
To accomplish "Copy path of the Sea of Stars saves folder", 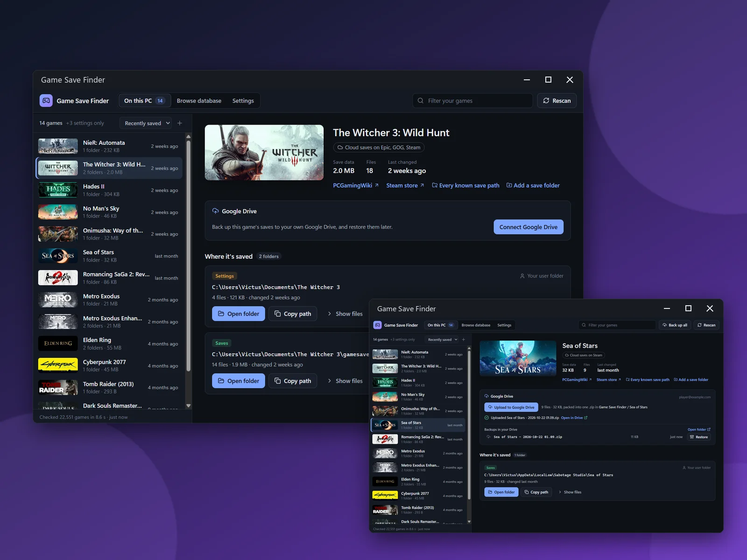I will [x=536, y=492].
